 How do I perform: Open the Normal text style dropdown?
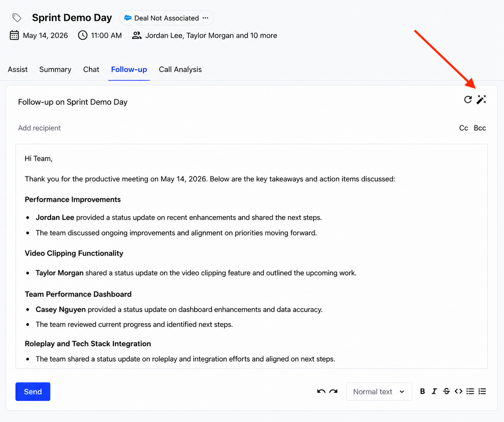pyautogui.click(x=379, y=391)
